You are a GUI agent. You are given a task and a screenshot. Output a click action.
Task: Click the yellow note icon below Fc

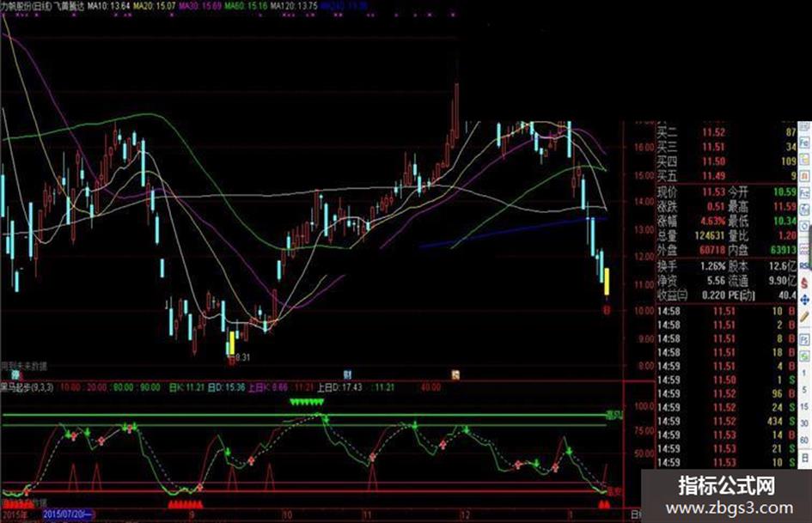805,160
